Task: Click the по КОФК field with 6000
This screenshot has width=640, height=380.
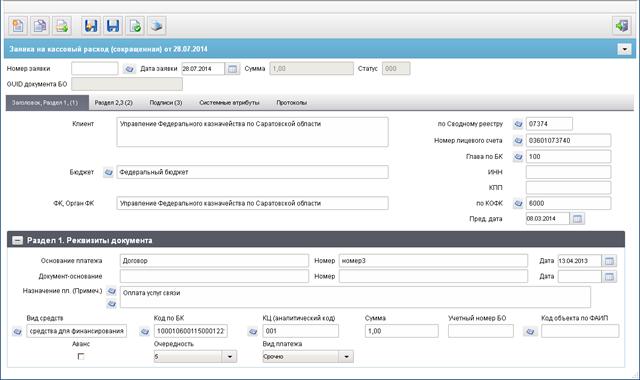Action: tap(569, 203)
